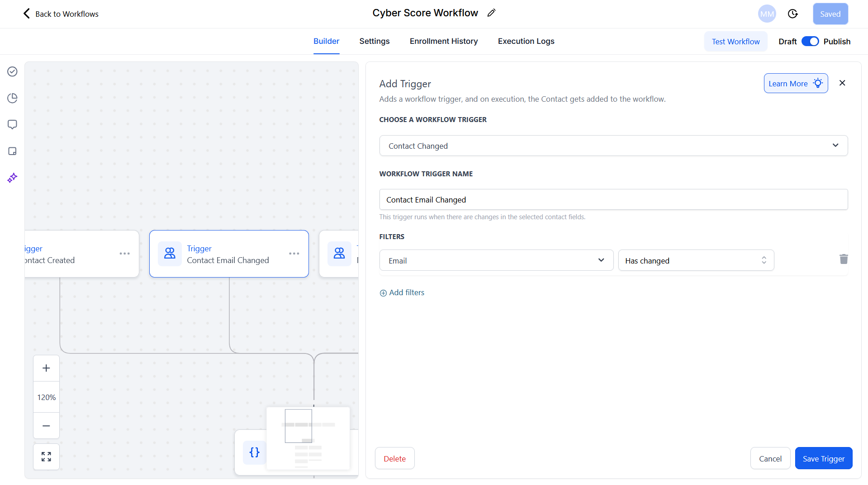Delete the Email filter with trash icon

[x=844, y=259]
